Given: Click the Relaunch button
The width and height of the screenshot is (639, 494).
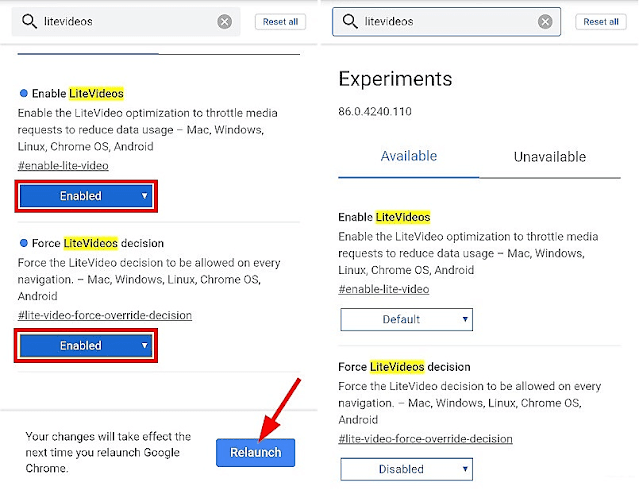Looking at the screenshot, I should click(x=256, y=452).
